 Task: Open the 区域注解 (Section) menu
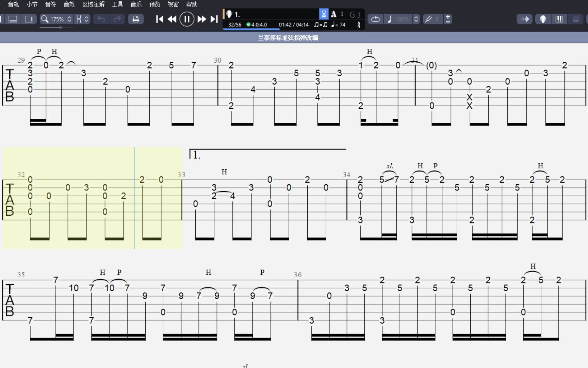[94, 4]
